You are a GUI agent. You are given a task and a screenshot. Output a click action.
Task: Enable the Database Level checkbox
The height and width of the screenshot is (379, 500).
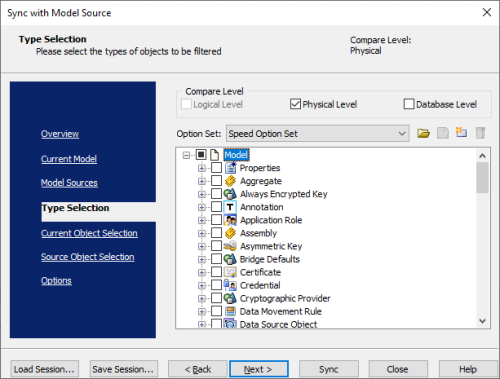point(409,104)
